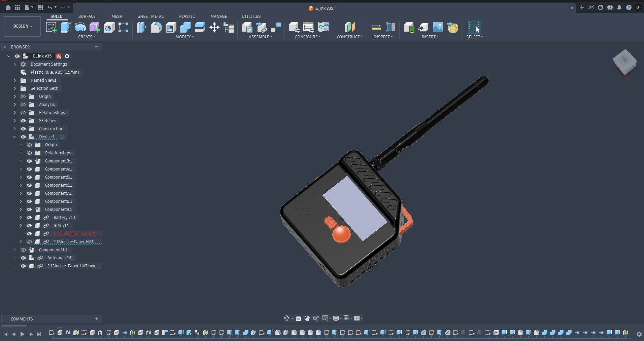Screen dimensions: 644x341
Task: Select the Insert Mesh icon
Action: point(452,27)
